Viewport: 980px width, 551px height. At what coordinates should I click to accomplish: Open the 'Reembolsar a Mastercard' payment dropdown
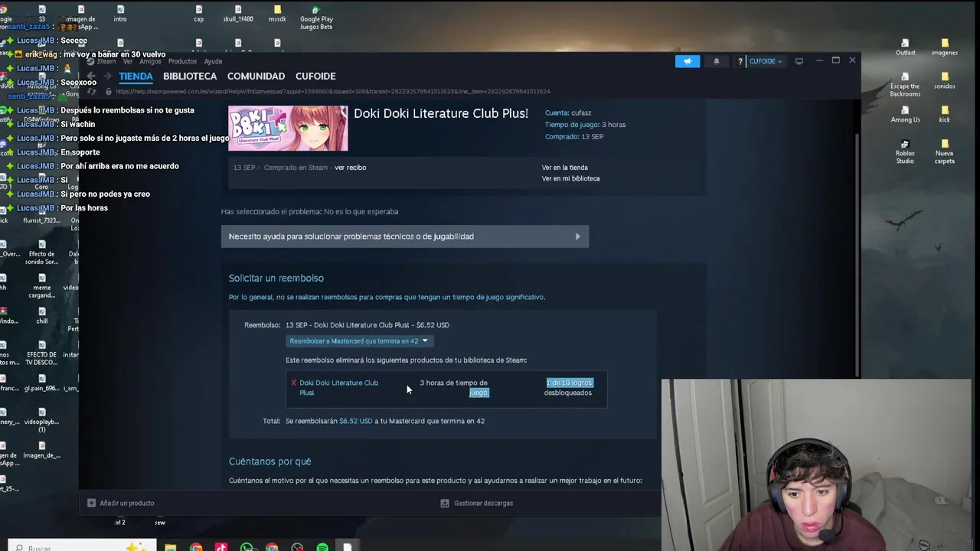(x=358, y=341)
